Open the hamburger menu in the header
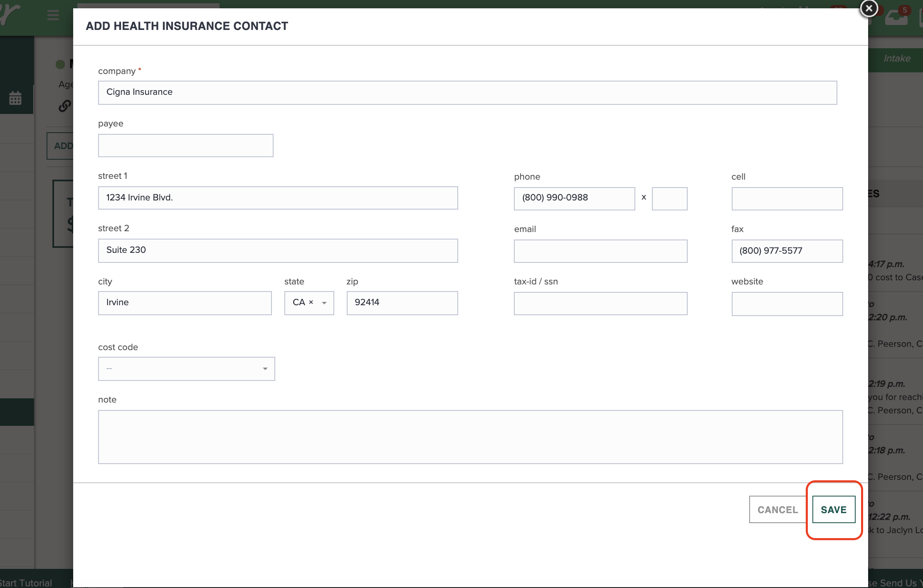 click(53, 16)
